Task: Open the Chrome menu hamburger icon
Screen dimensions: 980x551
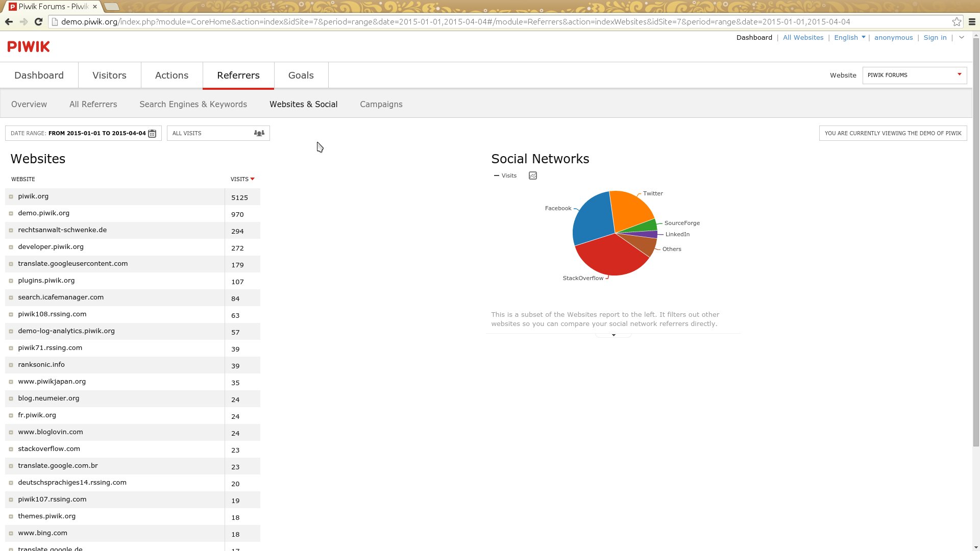Action: point(972,22)
